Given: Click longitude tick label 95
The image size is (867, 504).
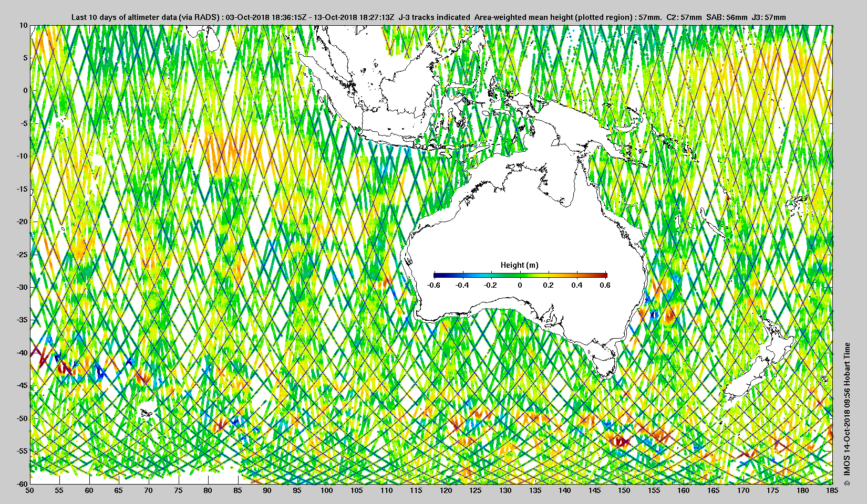Looking at the screenshot, I should tap(297, 490).
